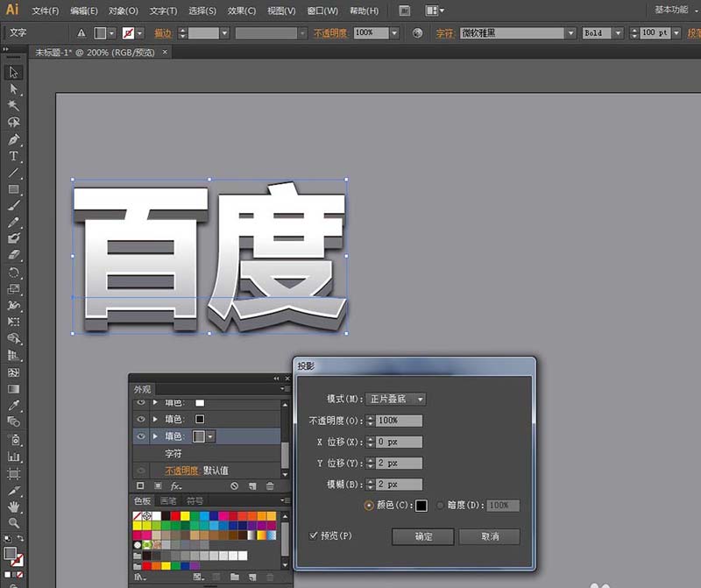Toggle visibility of the black fill row
Viewport: 701px width, 588px height.
[141, 419]
